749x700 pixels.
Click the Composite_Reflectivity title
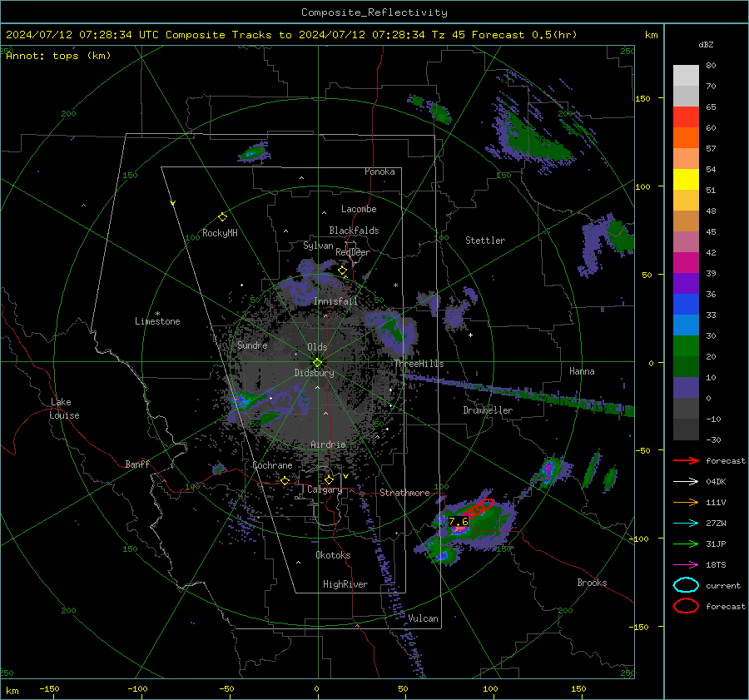click(x=374, y=12)
